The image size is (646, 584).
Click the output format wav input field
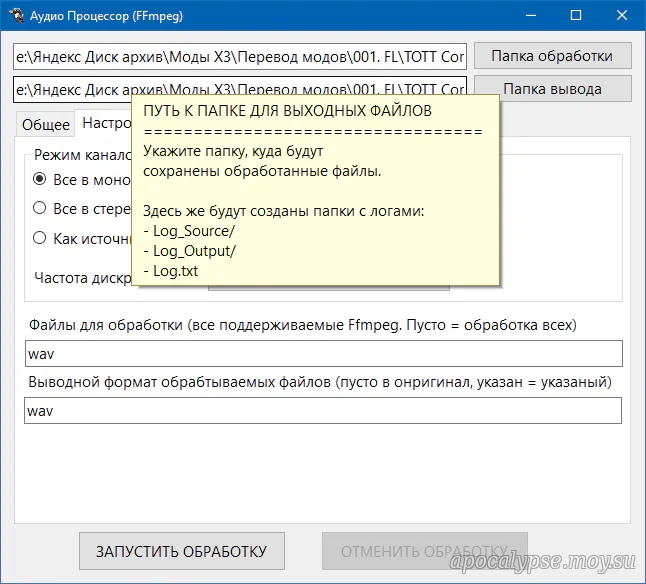point(323,411)
